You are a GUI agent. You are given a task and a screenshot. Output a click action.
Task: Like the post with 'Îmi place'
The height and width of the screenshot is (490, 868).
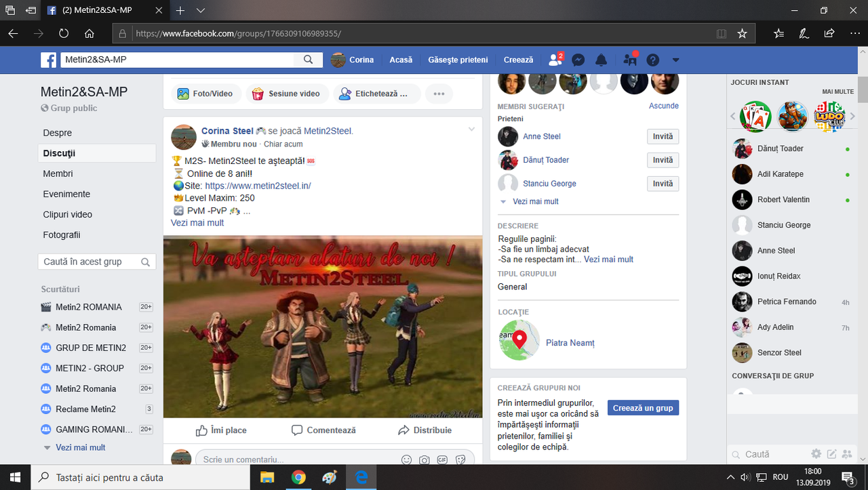point(221,430)
